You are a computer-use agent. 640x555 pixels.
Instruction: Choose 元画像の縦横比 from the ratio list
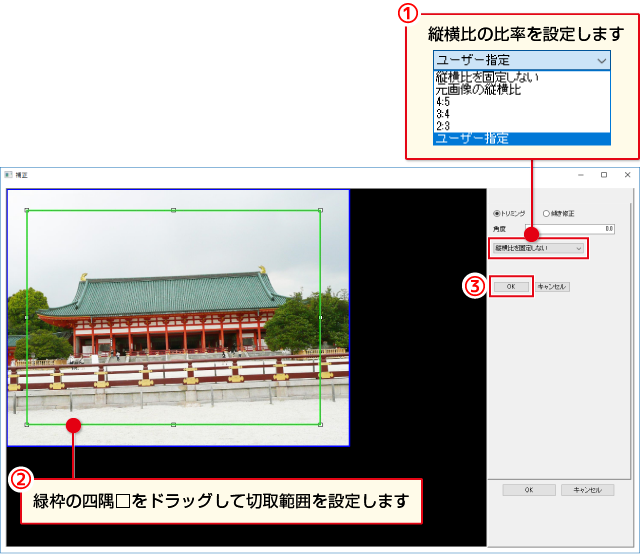point(478,89)
